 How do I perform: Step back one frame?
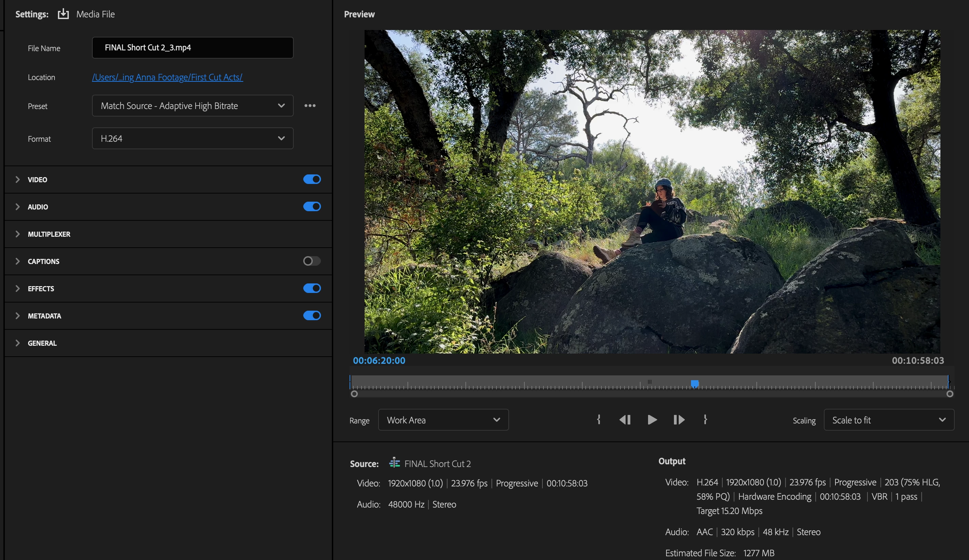click(x=625, y=420)
